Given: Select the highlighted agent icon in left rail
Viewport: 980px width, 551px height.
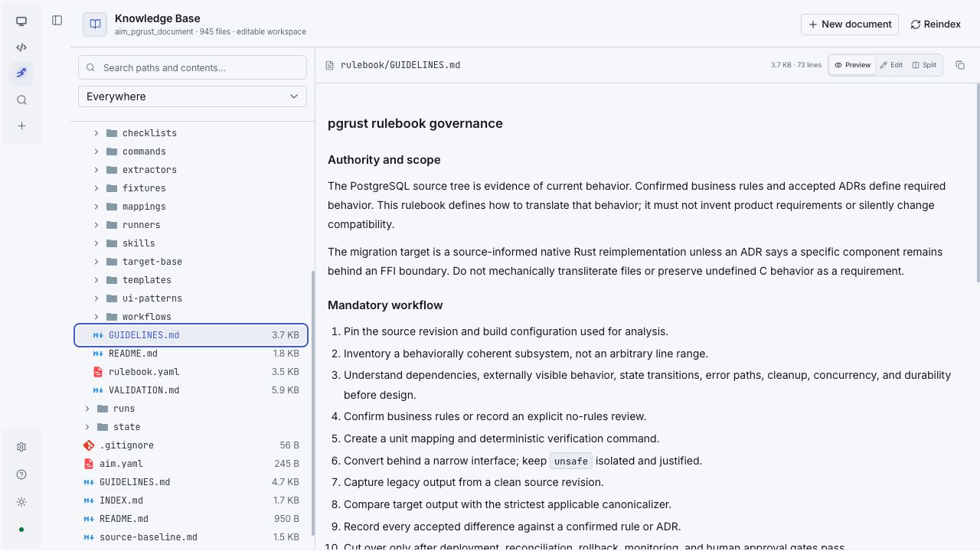Looking at the screenshot, I should click(21, 73).
